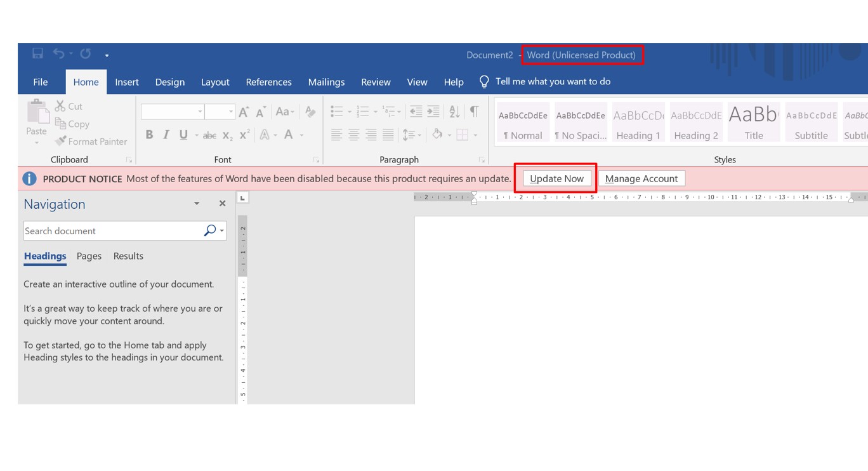Click the Clear All Formatting eraser icon
Screen dimensions: 868x471
[310, 112]
